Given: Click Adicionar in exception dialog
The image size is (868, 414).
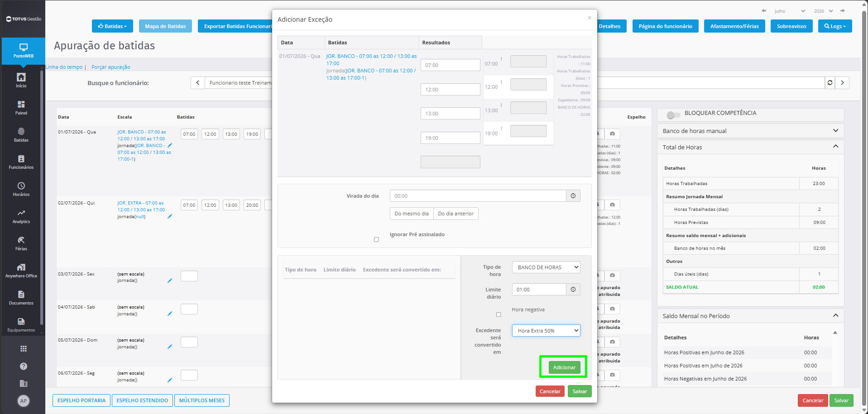Looking at the screenshot, I should (x=564, y=367).
